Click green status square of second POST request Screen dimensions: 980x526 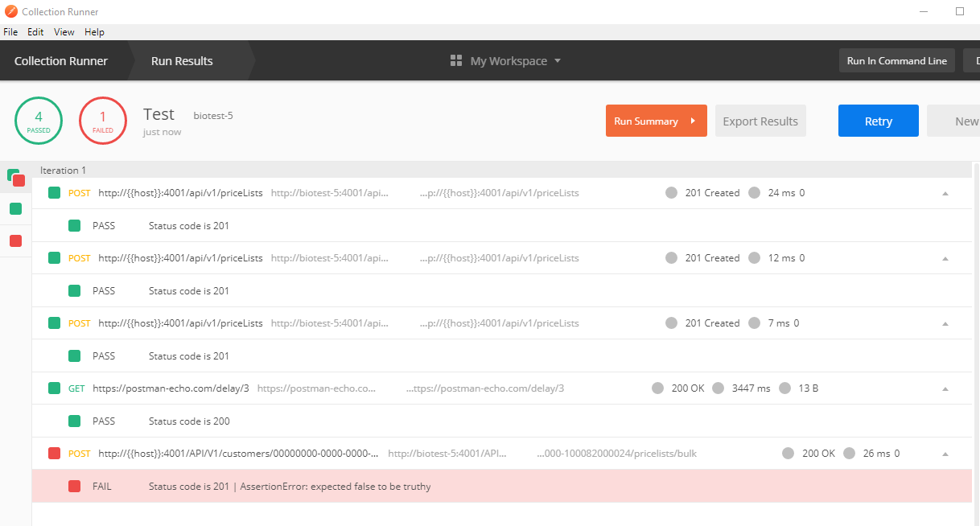pyautogui.click(x=55, y=258)
